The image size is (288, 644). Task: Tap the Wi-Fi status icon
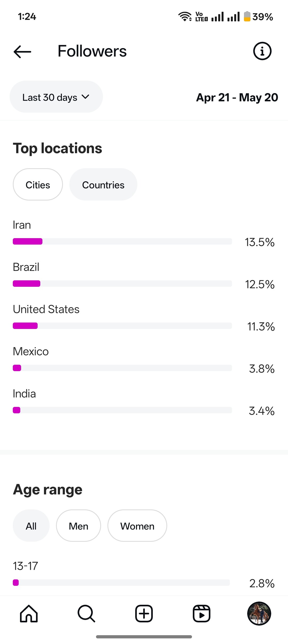(x=185, y=17)
